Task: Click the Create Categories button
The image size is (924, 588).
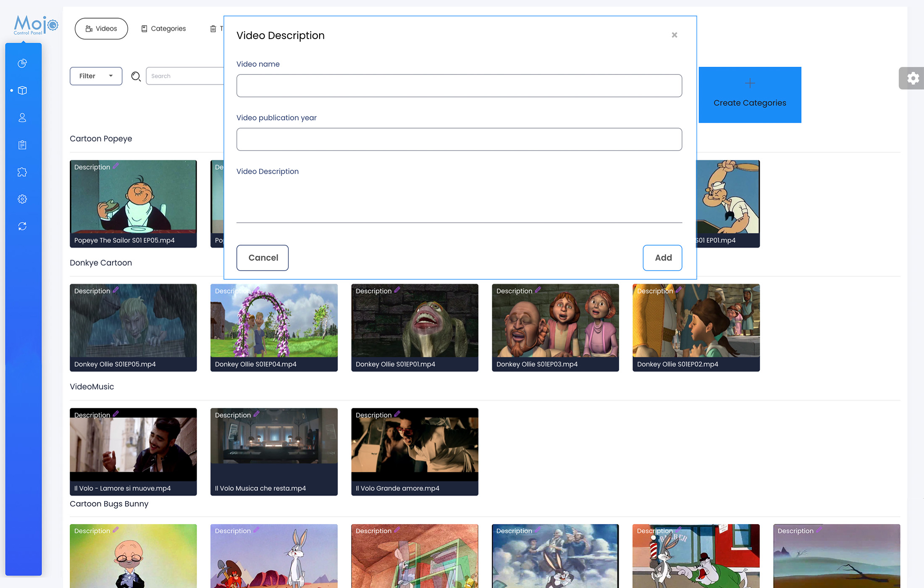Action: point(750,95)
